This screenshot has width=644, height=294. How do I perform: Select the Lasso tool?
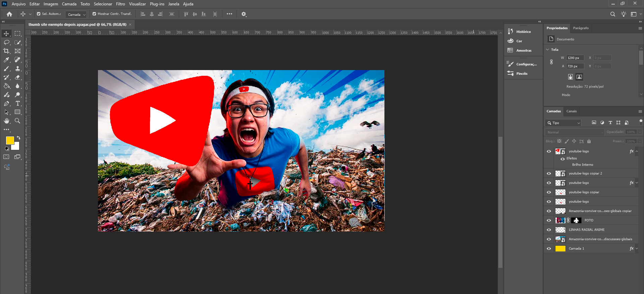point(6,42)
